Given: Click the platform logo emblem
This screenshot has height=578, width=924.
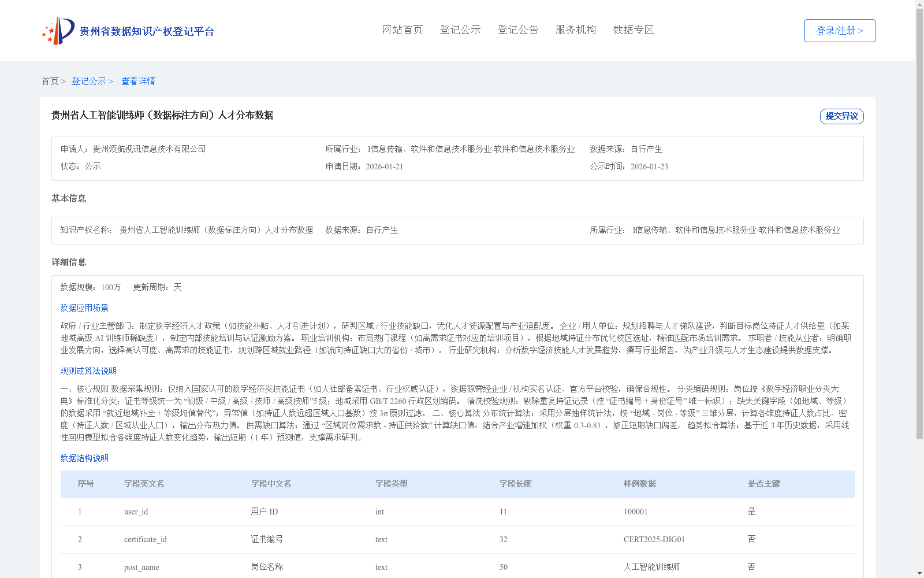Looking at the screenshot, I should tap(58, 31).
